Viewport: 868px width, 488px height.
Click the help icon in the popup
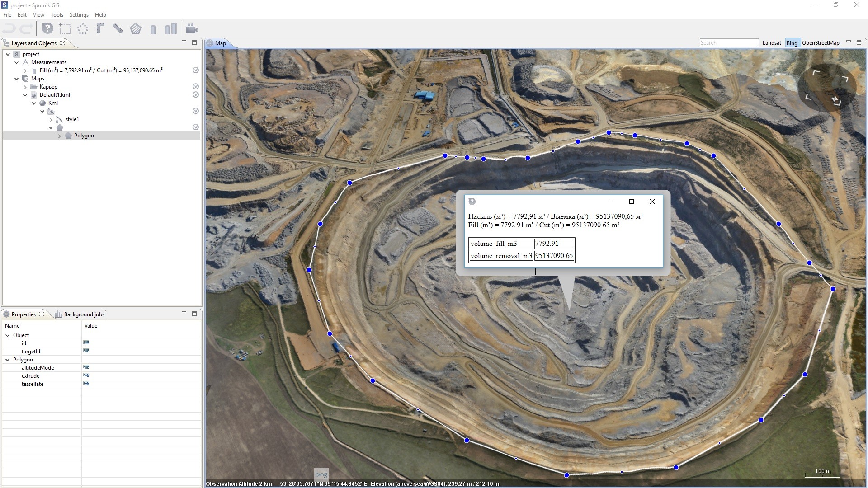pyautogui.click(x=472, y=202)
